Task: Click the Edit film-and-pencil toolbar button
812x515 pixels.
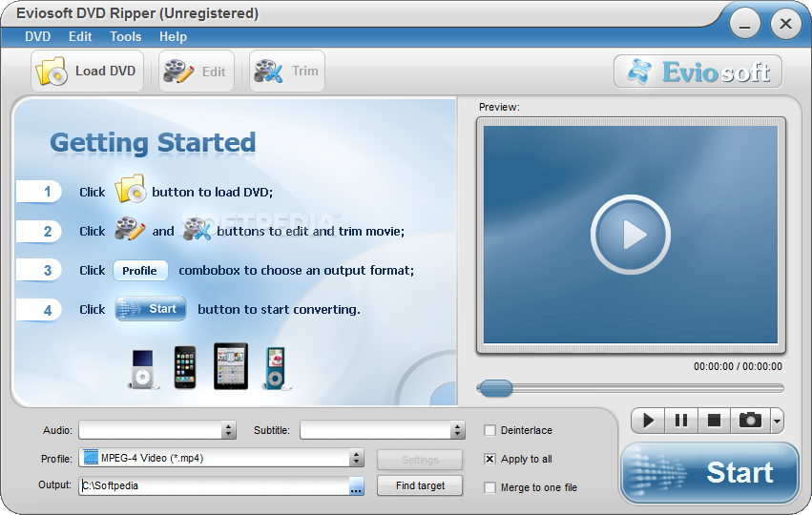Action: [197, 71]
